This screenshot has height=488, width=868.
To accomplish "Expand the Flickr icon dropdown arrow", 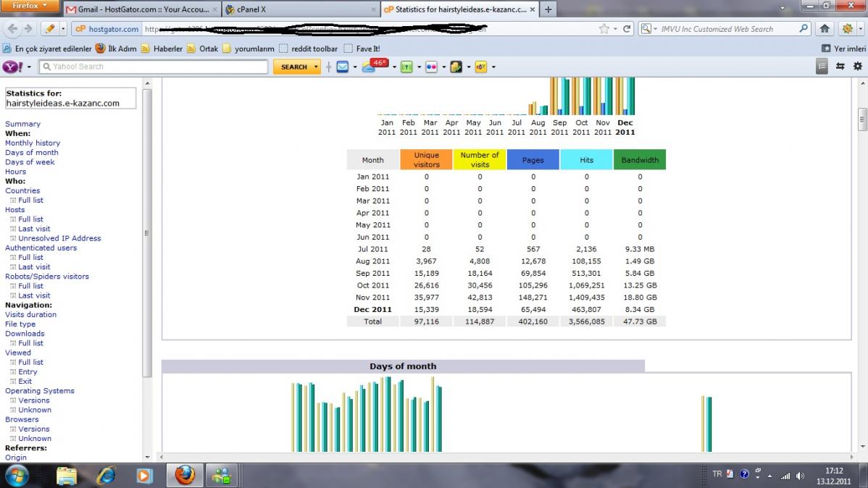I will [x=444, y=67].
